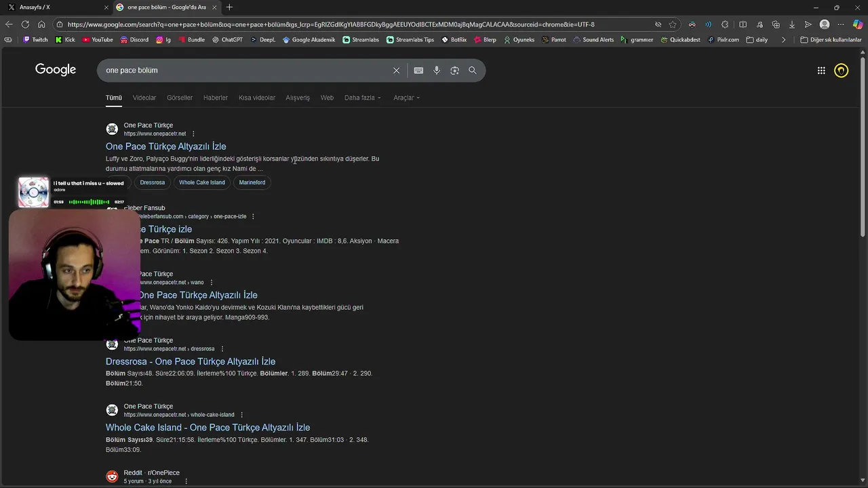The width and height of the screenshot is (868, 488).
Task: Open options for the Reddit r/OnePiece result
Action: (x=185, y=481)
